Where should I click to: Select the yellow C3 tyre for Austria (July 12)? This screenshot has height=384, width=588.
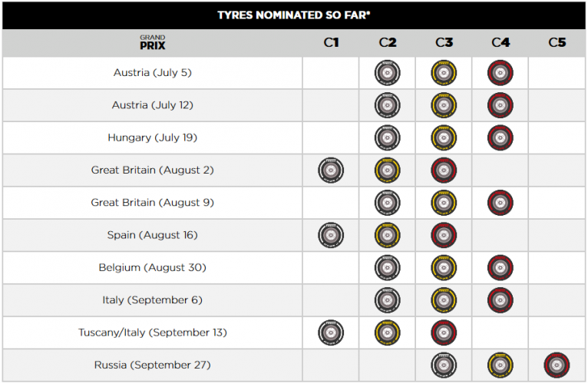[444, 105]
